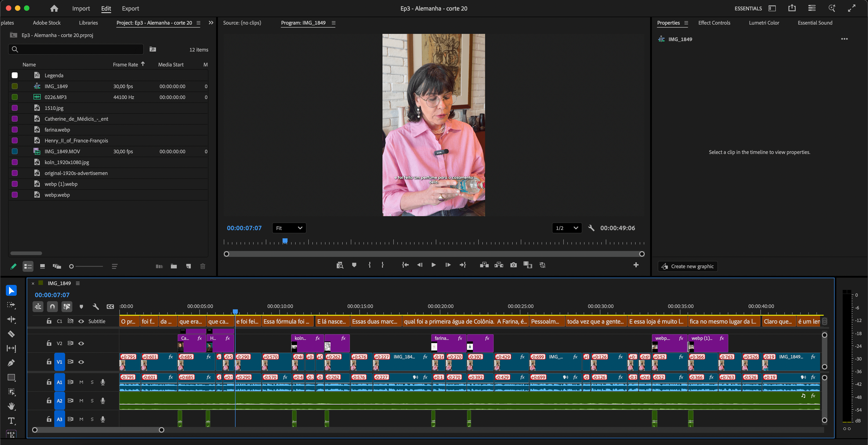Viewport: 868px width, 445px height.
Task: Select the Type tool
Action: pyautogui.click(x=11, y=421)
